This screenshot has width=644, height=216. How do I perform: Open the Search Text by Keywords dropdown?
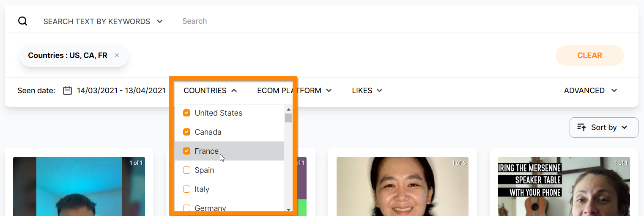(x=103, y=21)
